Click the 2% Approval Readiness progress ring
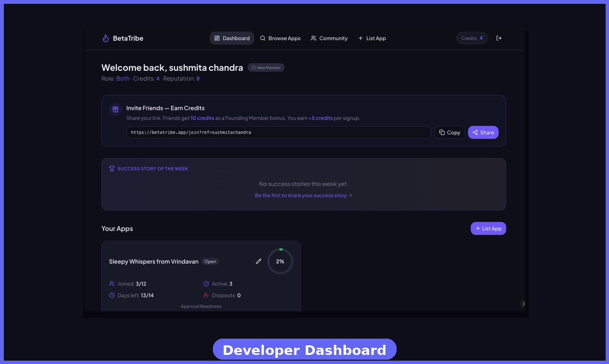Screen dimensions: 609x364 [280, 261]
